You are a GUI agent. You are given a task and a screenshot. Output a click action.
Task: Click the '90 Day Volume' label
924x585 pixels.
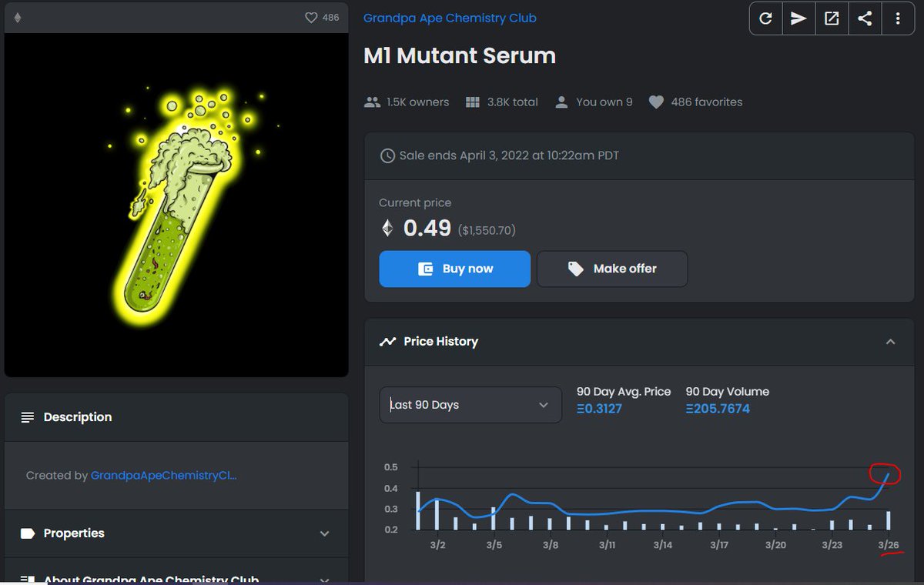click(x=728, y=392)
